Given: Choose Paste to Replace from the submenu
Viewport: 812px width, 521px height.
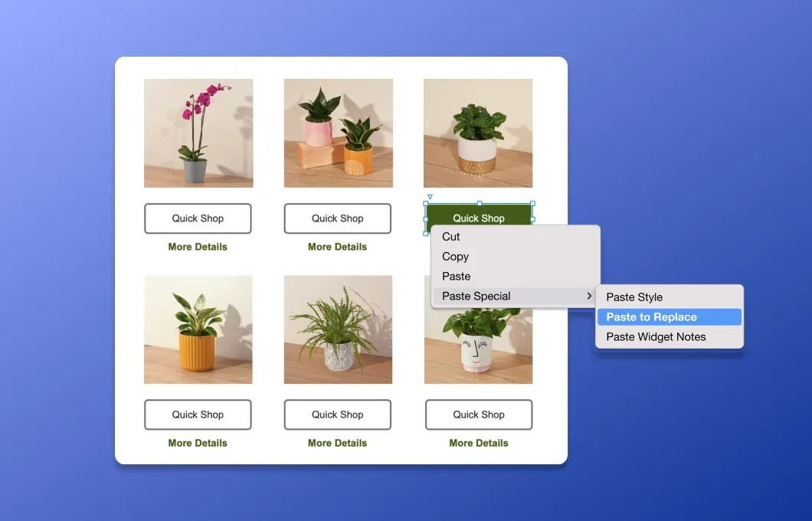Looking at the screenshot, I should pos(651,316).
